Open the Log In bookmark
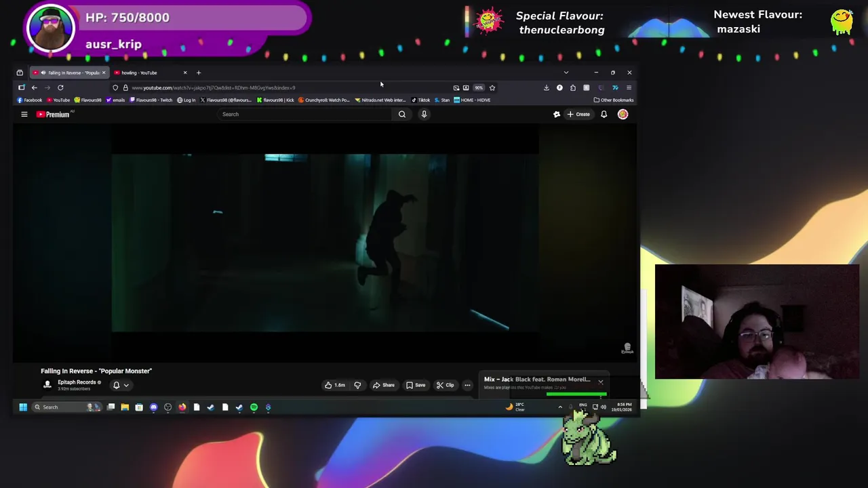 tap(186, 100)
